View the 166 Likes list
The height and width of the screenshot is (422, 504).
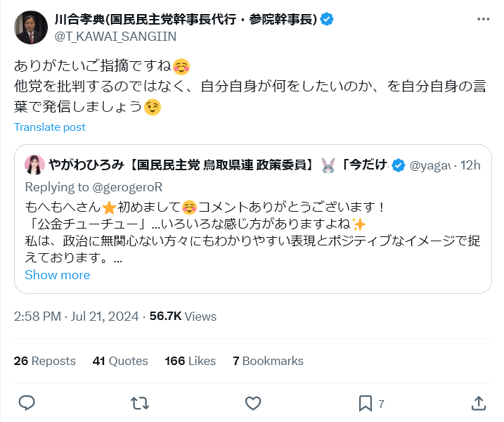190,361
